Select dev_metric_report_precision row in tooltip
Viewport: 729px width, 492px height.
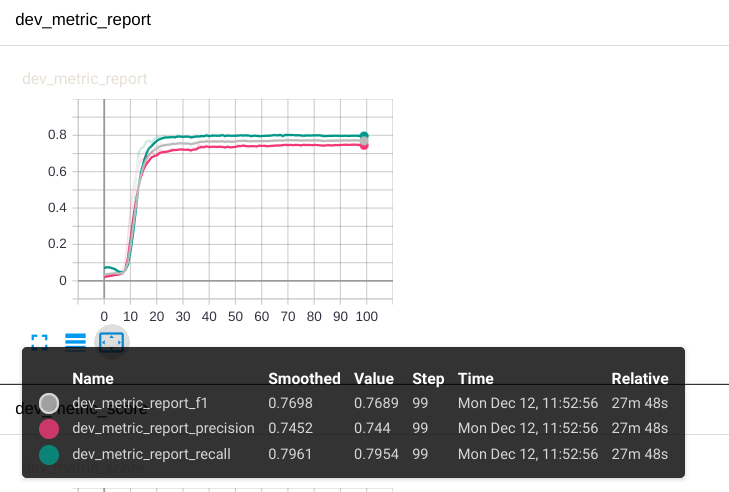(353, 428)
